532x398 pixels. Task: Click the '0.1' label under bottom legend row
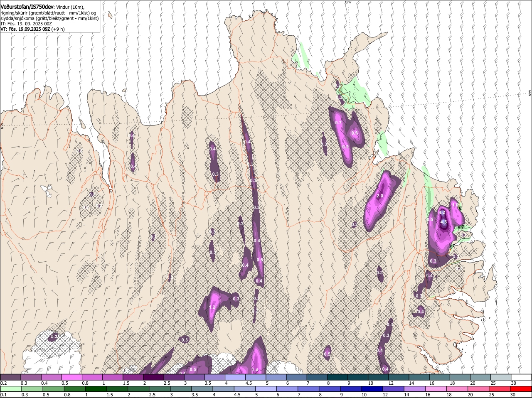click(x=3, y=395)
